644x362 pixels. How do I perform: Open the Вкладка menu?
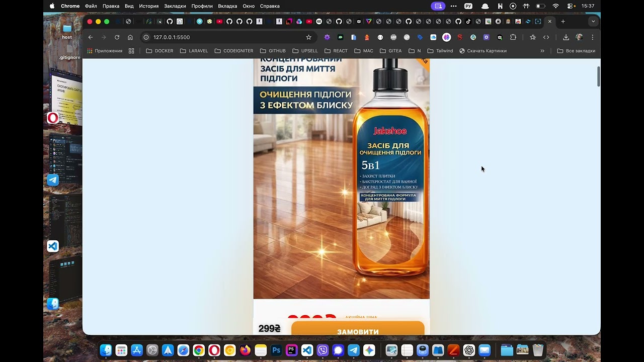point(227,6)
